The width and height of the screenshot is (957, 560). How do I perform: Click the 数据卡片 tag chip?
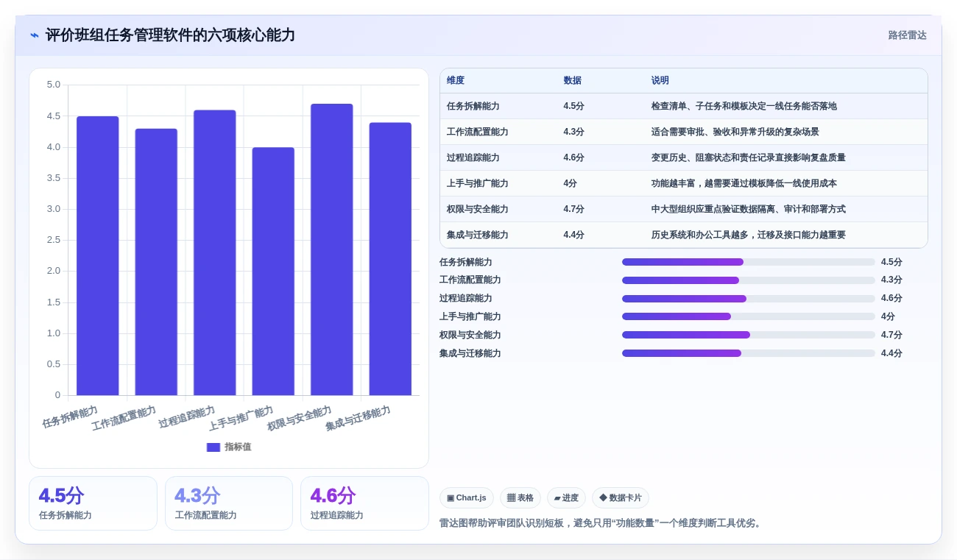[621, 498]
